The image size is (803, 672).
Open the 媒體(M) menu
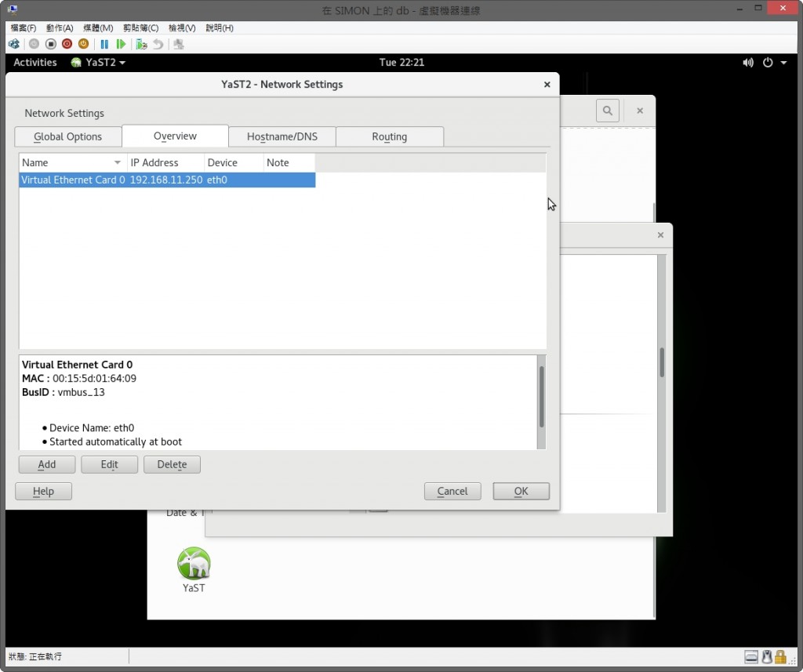pos(98,27)
